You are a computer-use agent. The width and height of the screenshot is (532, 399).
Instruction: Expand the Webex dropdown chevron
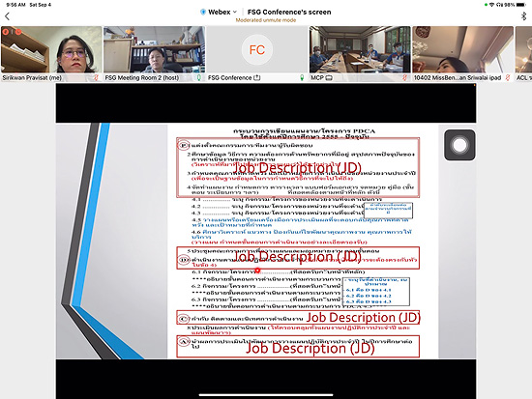click(235, 12)
